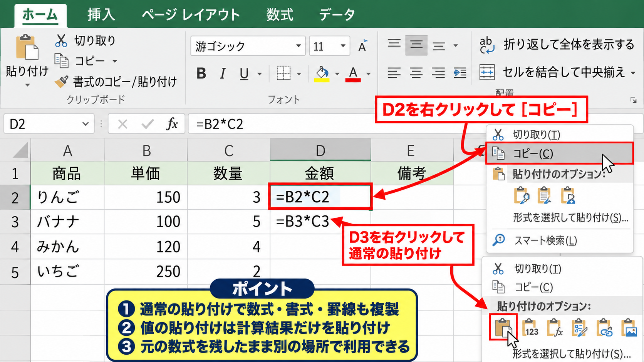This screenshot has width=644, height=362.
Task: Click the fx insert function icon
Action: click(x=172, y=124)
